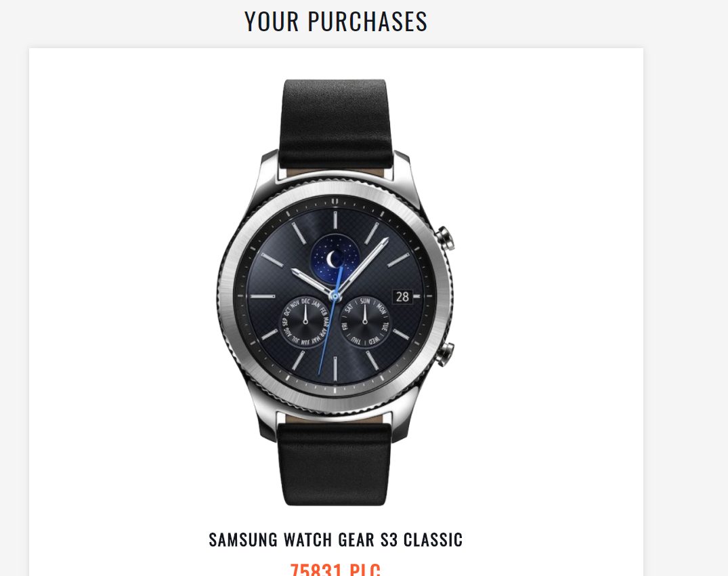Click the nine o'clock hour marker
Viewport: 728px width, 576px height.
(263, 296)
